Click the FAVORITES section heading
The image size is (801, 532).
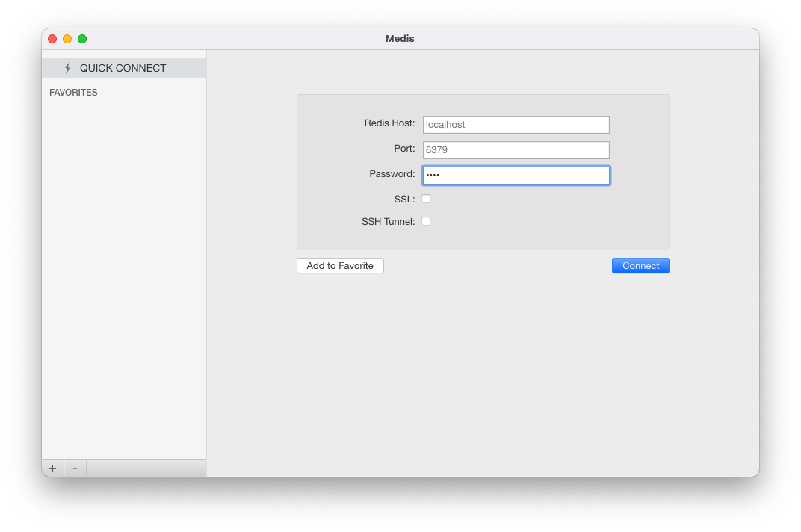coord(73,93)
